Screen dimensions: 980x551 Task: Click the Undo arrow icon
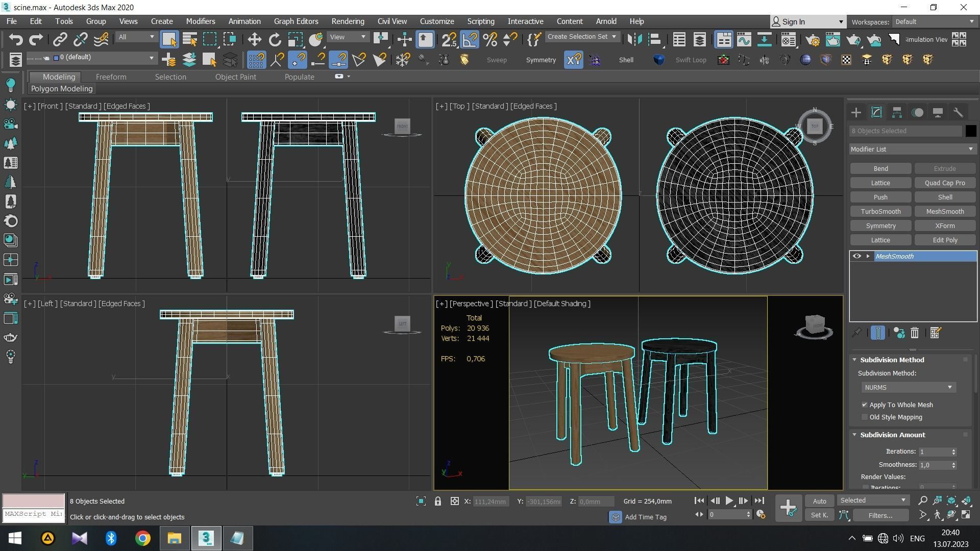coord(16,39)
